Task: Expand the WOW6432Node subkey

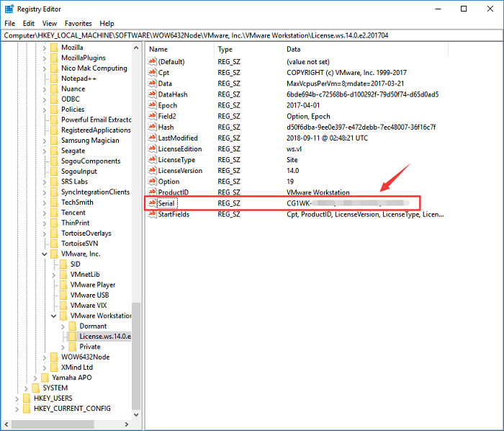Action: 45,357
